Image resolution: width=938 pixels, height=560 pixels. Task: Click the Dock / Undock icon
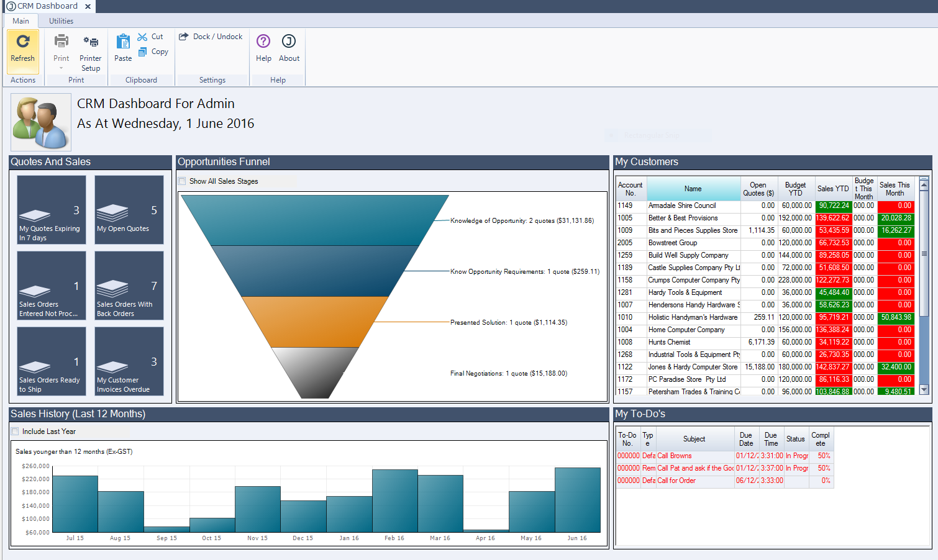pos(184,37)
